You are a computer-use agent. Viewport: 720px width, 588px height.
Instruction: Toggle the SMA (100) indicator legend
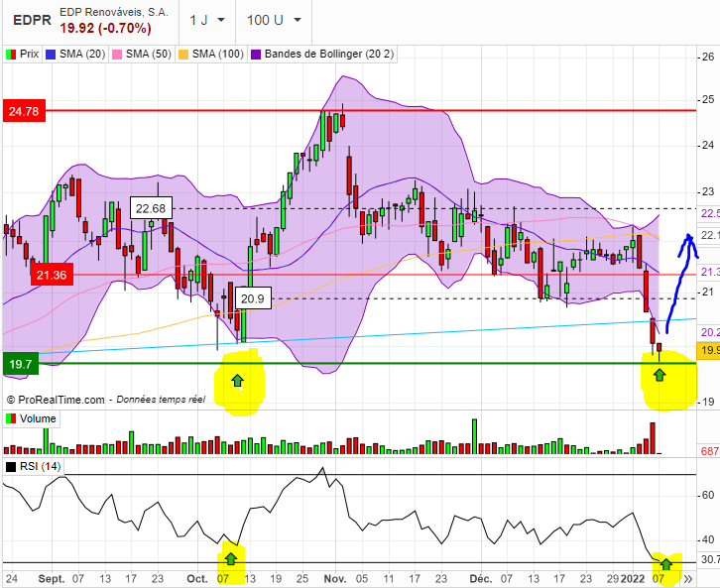coord(211,54)
